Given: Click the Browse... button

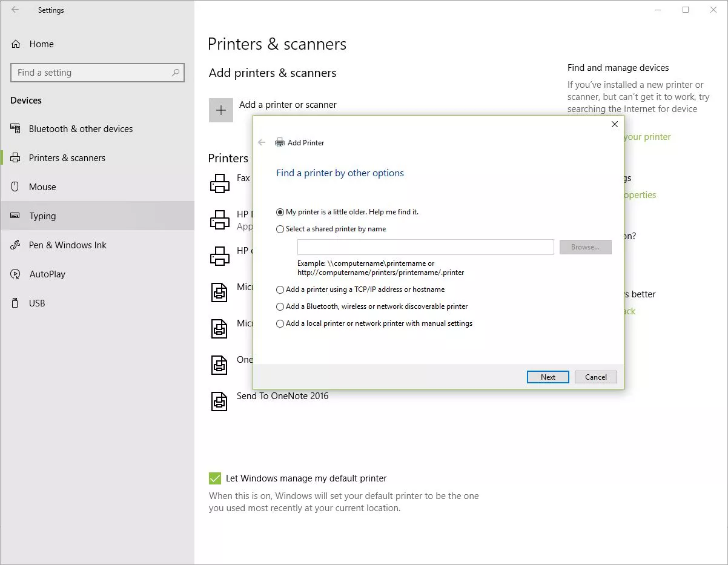Looking at the screenshot, I should [585, 247].
